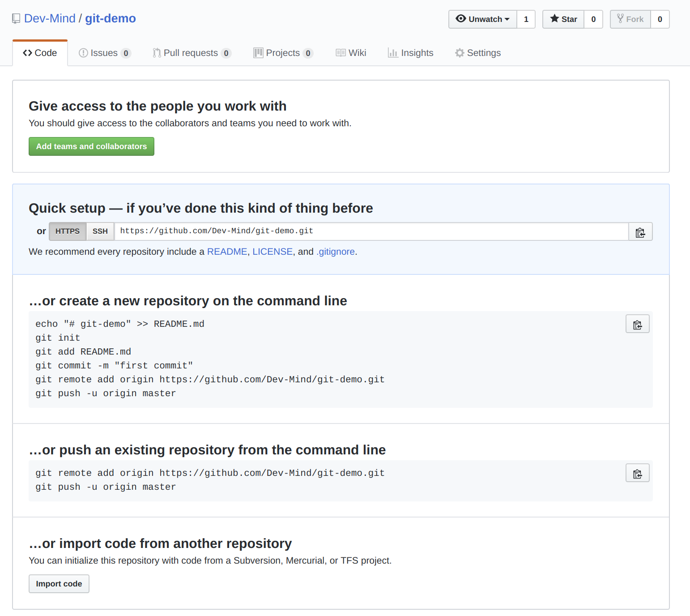This screenshot has height=616, width=690.
Task: Open the Issues tab
Action: click(x=105, y=53)
